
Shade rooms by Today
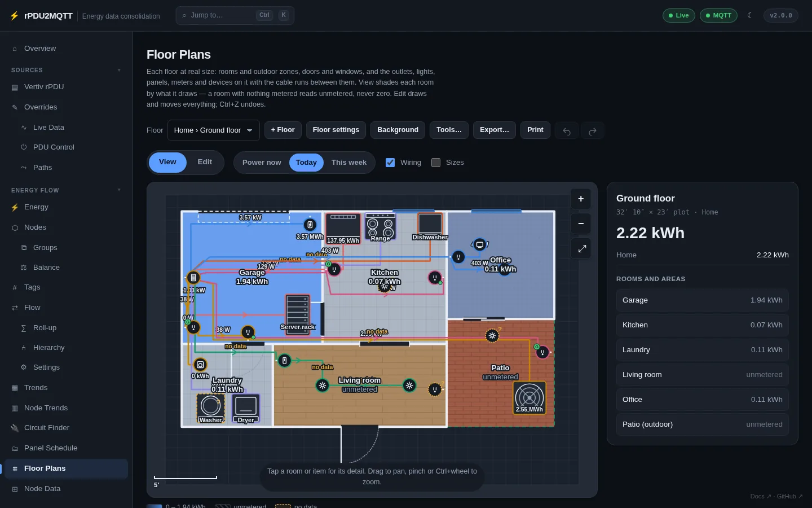click(306, 163)
